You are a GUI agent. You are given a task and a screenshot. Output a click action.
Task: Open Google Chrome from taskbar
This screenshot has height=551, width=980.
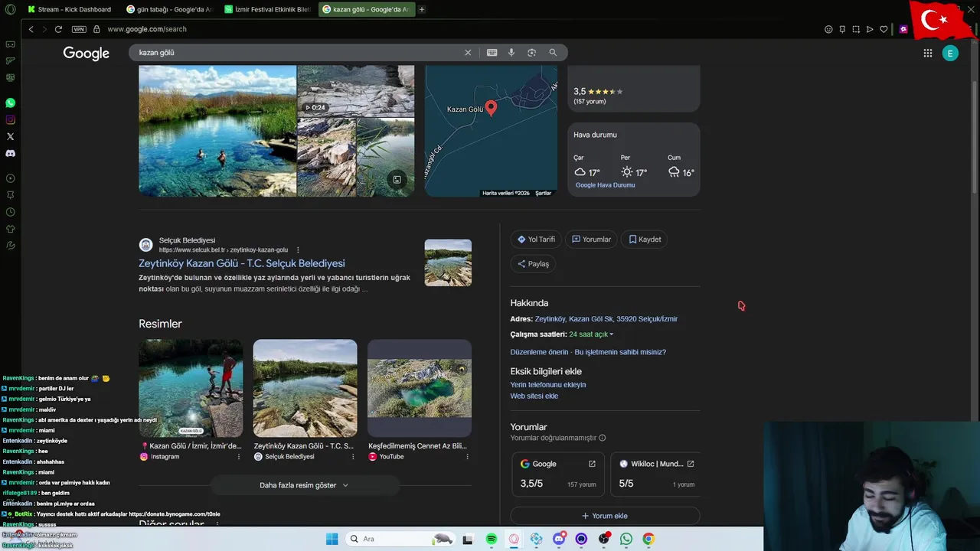coord(648,539)
